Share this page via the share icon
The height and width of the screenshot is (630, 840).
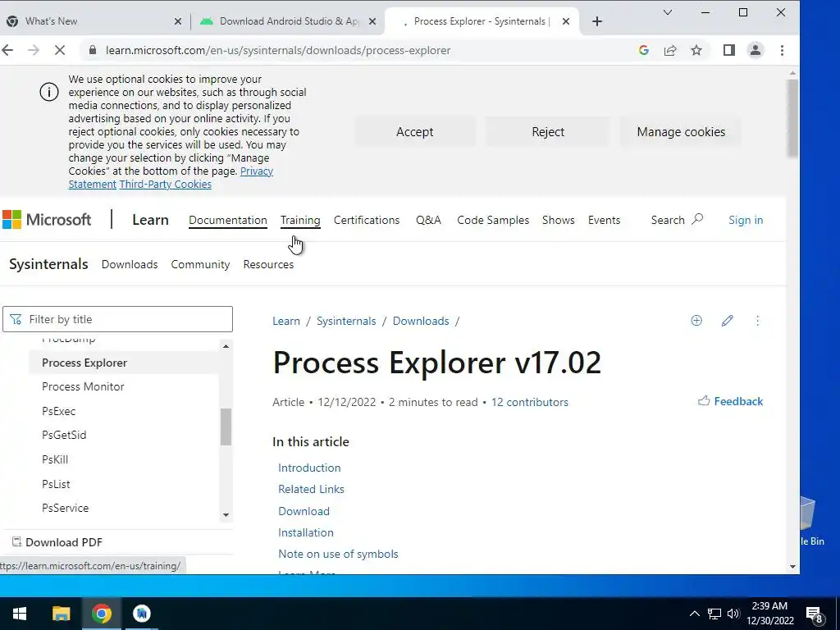point(670,50)
